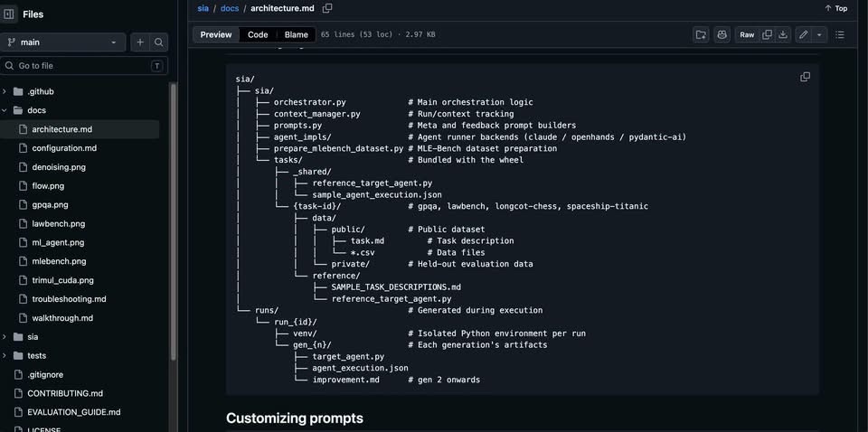The width and height of the screenshot is (868, 432).
Task: Open the document outline list icon
Action: (x=840, y=35)
